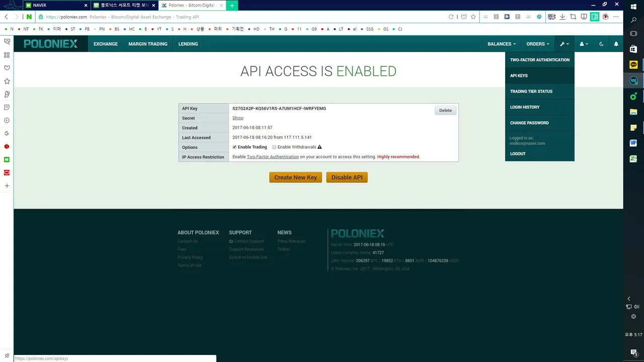Viewport: 644px width, 362px height.
Task: Click sidebar favorites star icon
Action: click(7, 81)
